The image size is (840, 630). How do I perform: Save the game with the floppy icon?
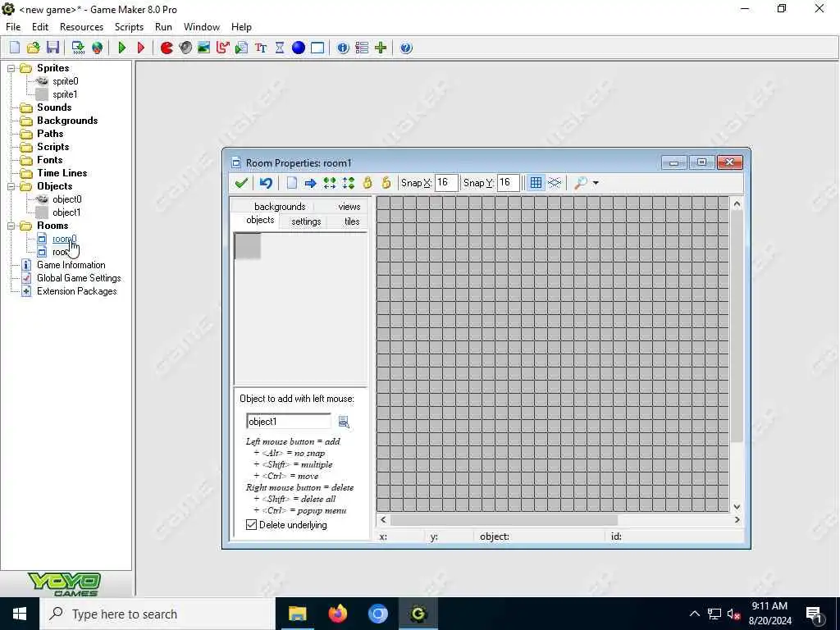(52, 48)
